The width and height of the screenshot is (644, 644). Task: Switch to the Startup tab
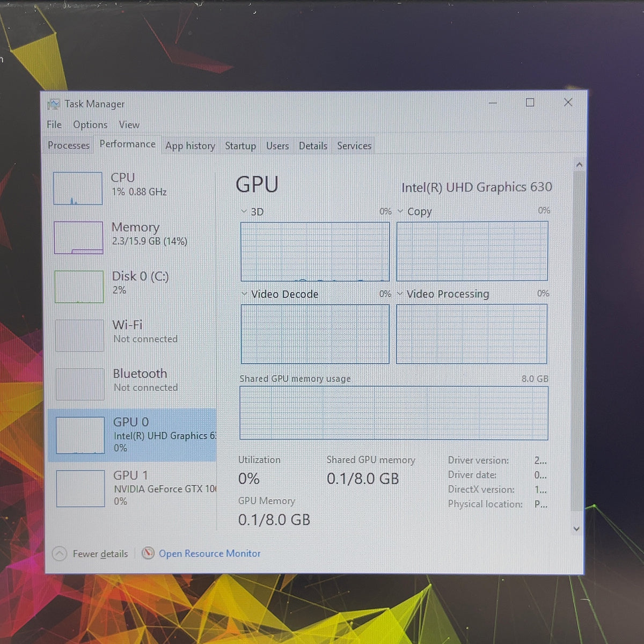[240, 145]
